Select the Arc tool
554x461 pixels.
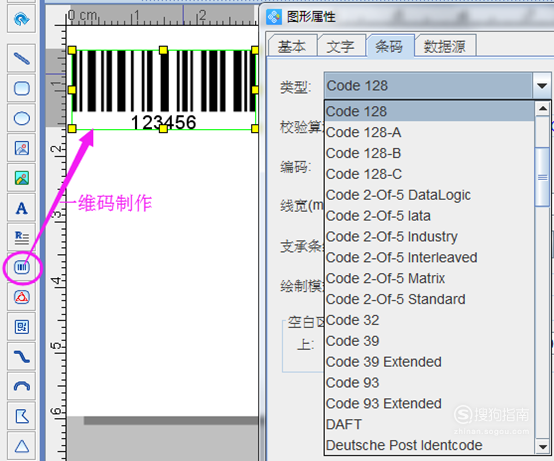click(x=22, y=386)
